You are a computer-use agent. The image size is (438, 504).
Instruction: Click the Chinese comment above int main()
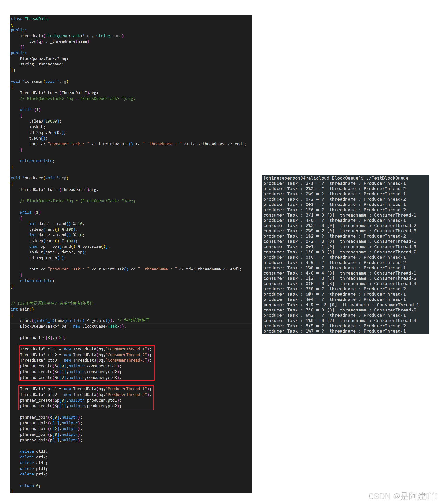pyautogui.click(x=52, y=303)
